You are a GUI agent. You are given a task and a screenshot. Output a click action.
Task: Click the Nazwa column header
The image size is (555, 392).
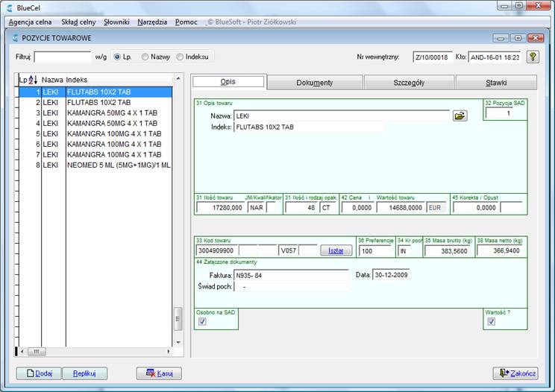[x=52, y=80]
